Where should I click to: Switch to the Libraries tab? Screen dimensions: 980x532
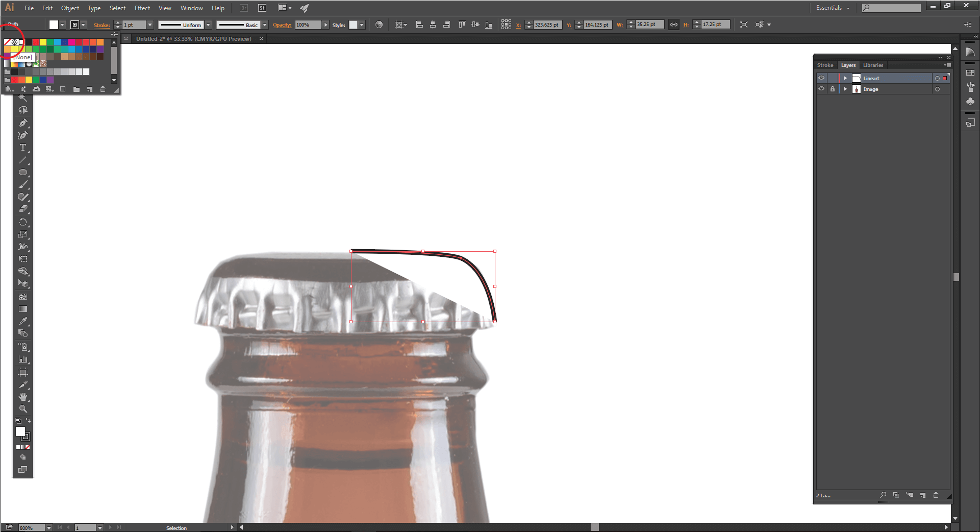tap(873, 65)
